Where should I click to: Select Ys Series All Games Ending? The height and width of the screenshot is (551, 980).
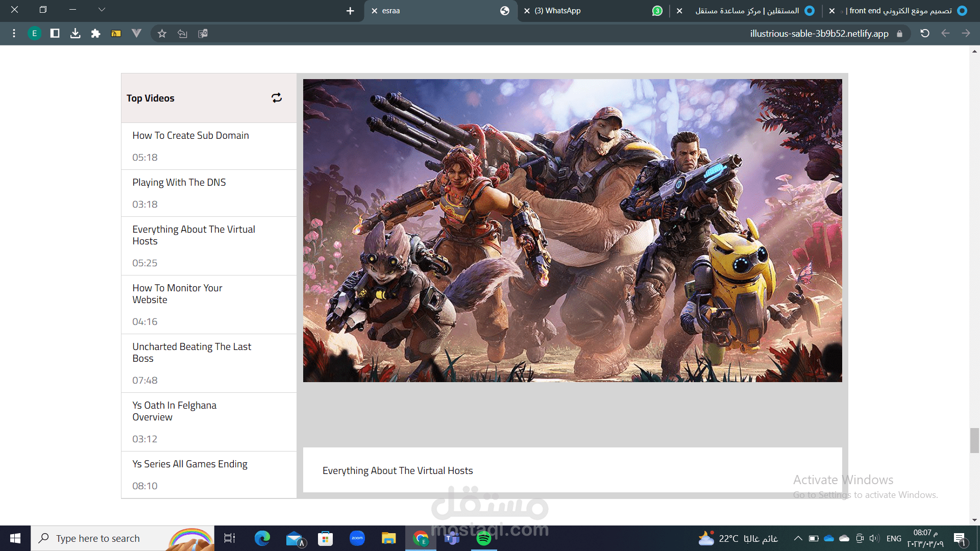(209, 475)
